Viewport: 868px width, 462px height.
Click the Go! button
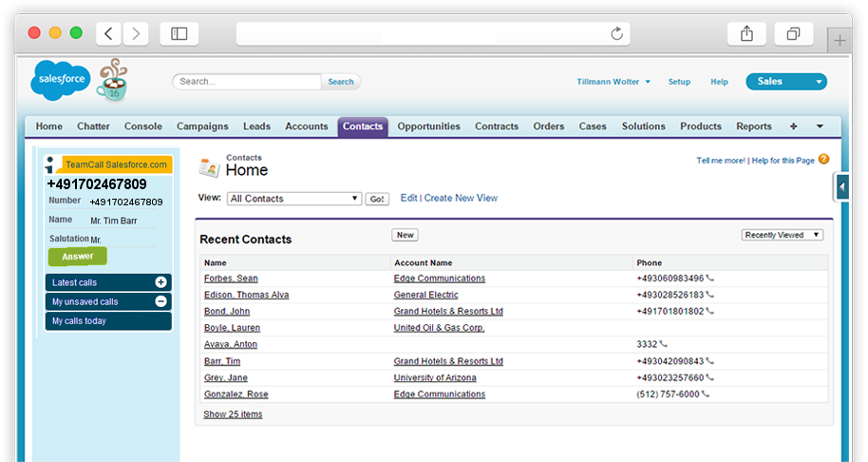[377, 199]
